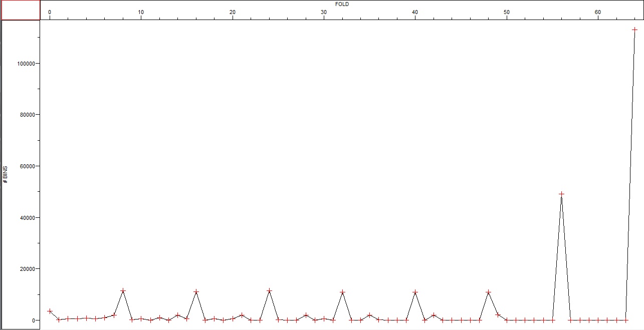
Task: Choose the peak marker at fold 16
Action: coord(196,292)
